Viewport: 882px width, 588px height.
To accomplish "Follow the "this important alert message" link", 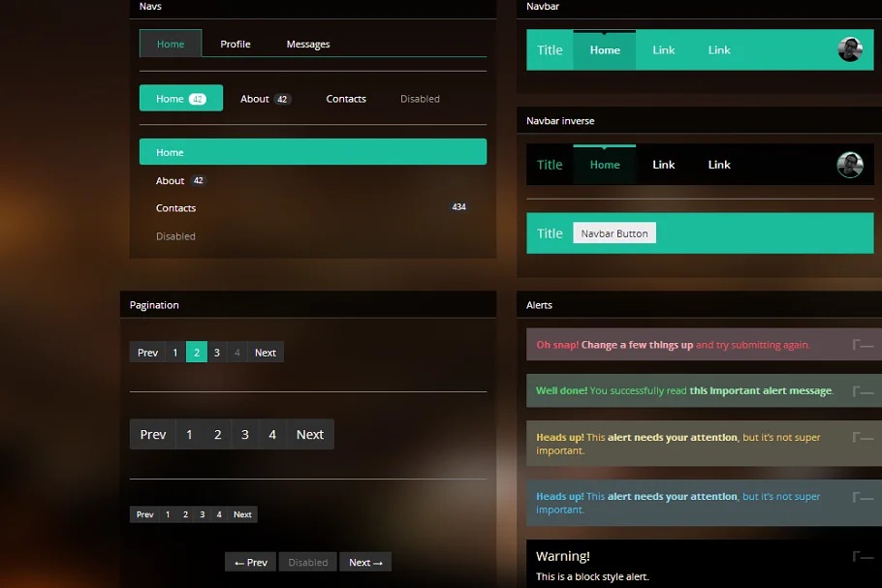I will [x=760, y=390].
